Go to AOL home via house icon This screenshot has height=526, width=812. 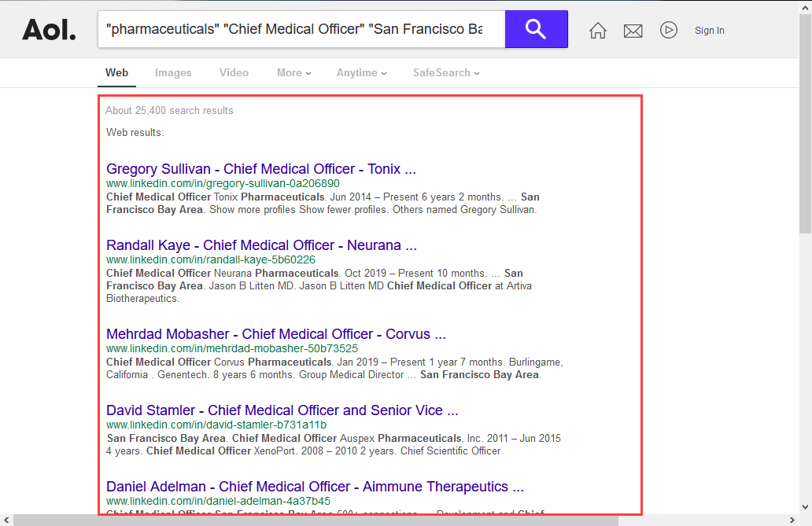point(598,31)
